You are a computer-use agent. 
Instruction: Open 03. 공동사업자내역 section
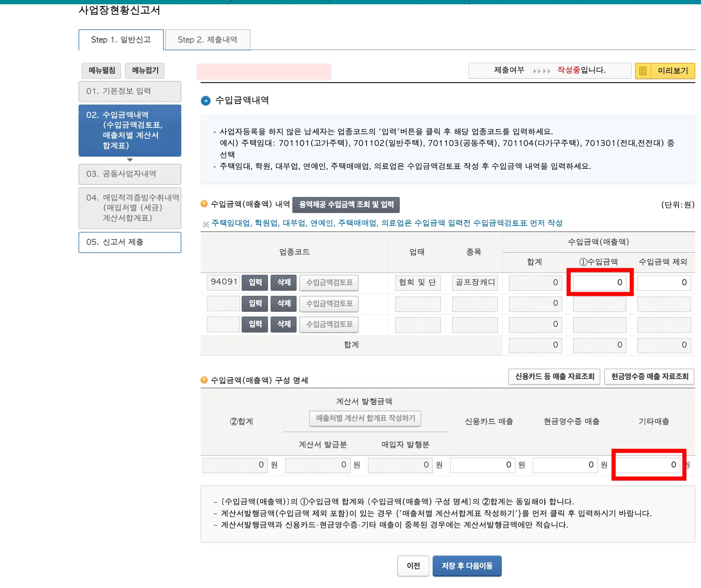[x=130, y=174]
